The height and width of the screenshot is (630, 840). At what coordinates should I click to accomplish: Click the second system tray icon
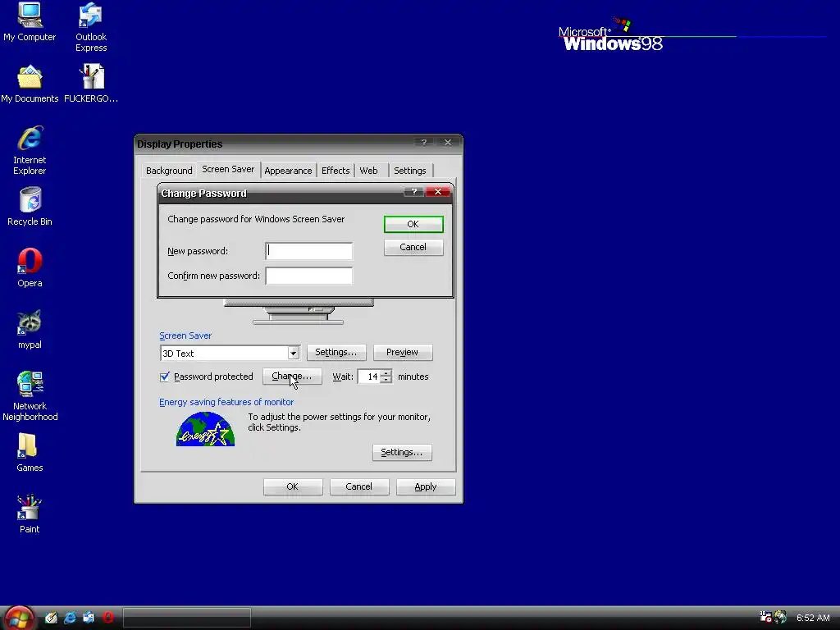coord(780,617)
